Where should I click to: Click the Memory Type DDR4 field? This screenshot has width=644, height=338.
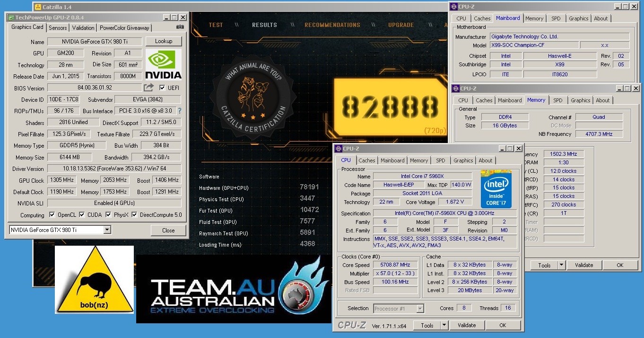505,117
